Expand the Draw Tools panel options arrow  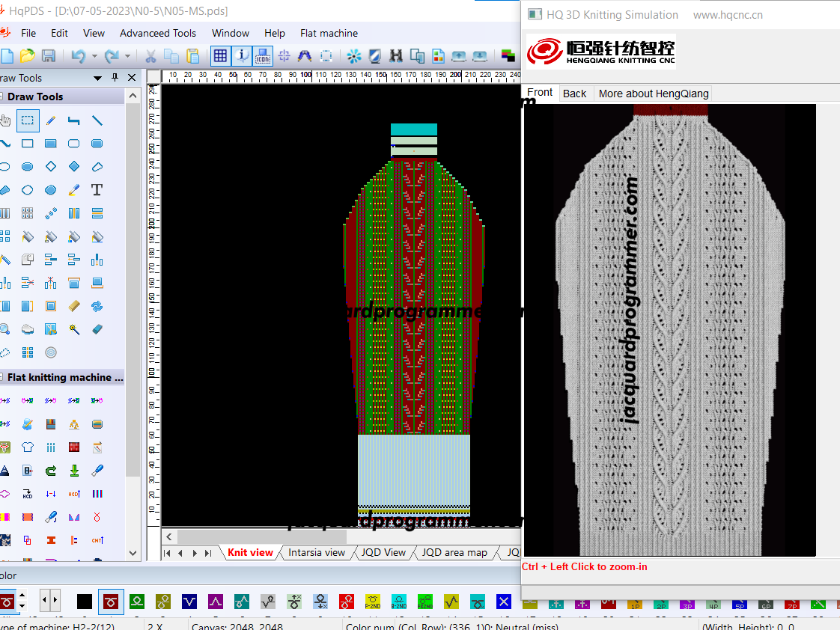pyautogui.click(x=97, y=78)
